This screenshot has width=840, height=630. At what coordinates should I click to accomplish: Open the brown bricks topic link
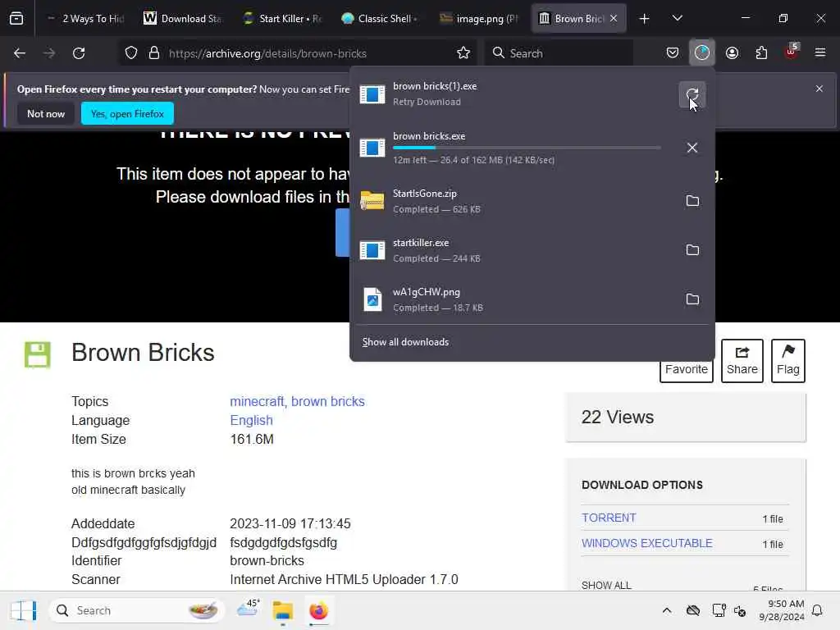coord(328,401)
